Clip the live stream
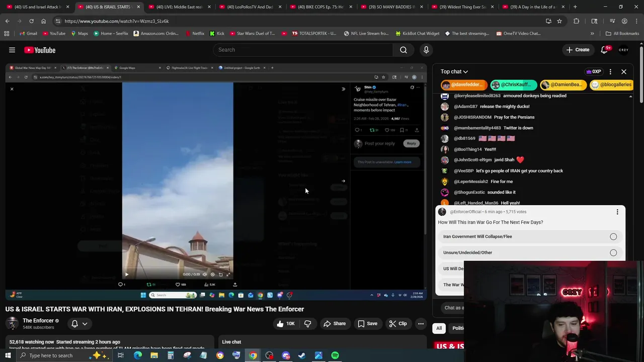This screenshot has width=644, height=362. coord(398,324)
